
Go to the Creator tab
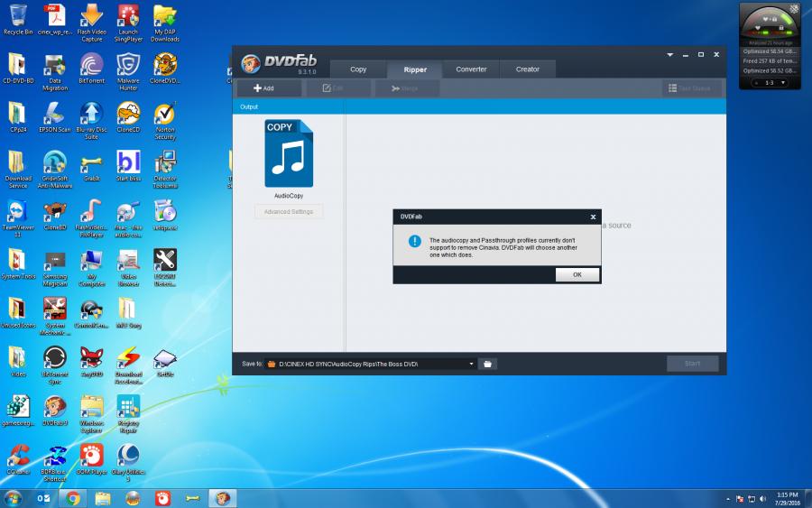(x=528, y=69)
